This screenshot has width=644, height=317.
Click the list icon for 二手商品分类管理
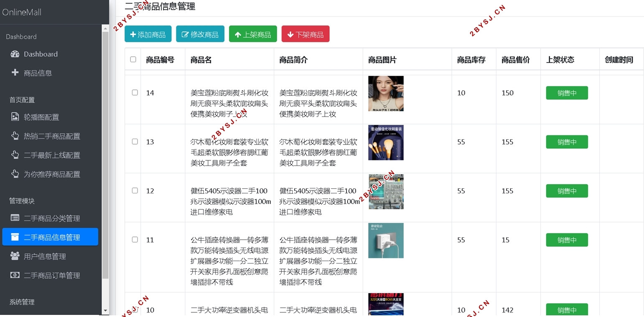[x=15, y=218]
